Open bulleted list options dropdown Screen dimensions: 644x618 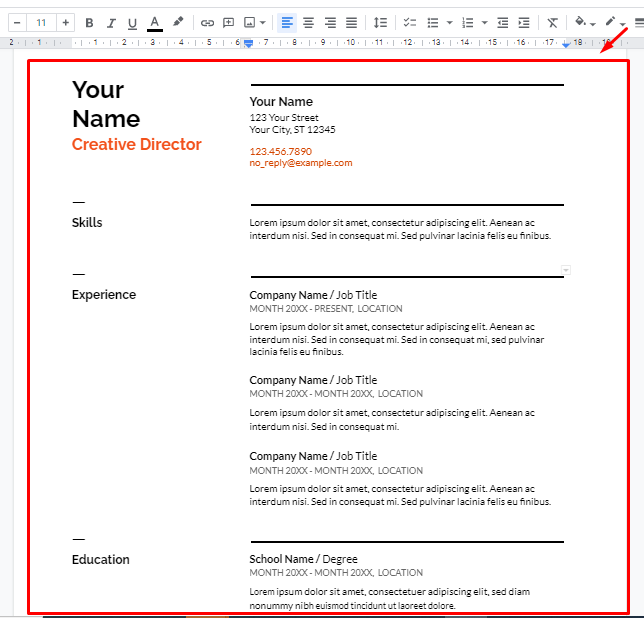[449, 23]
